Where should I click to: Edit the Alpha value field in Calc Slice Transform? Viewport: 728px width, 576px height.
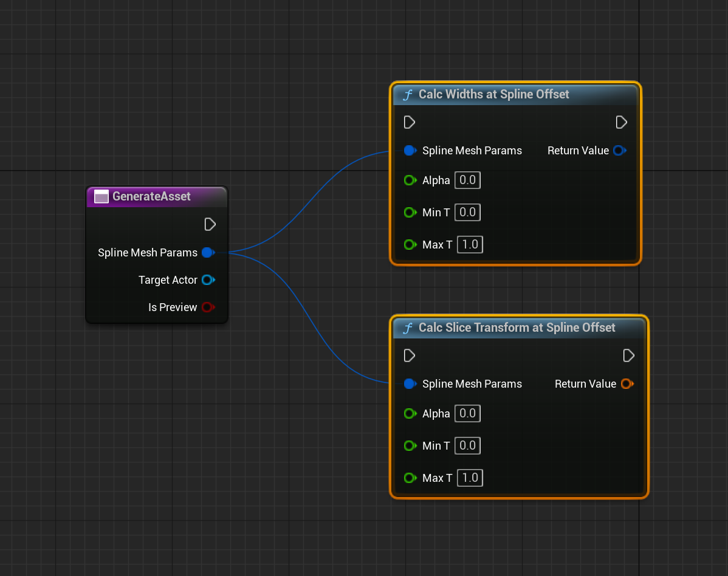coord(467,414)
